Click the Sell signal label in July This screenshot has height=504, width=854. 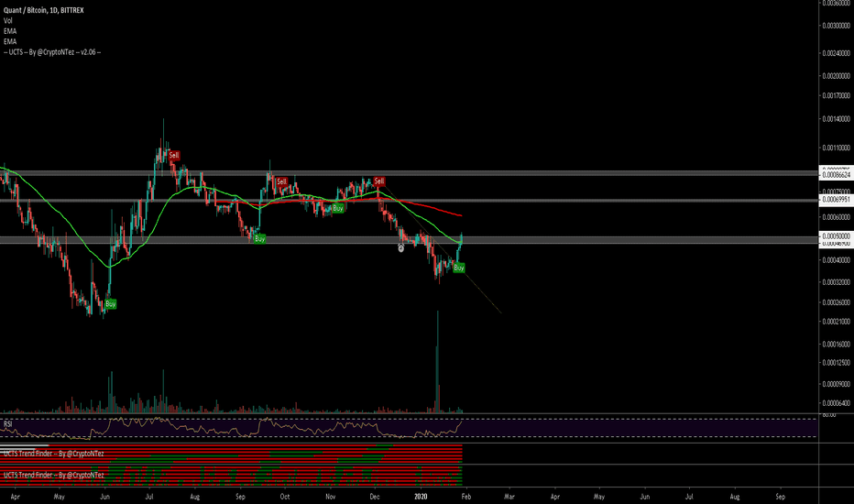174,155
